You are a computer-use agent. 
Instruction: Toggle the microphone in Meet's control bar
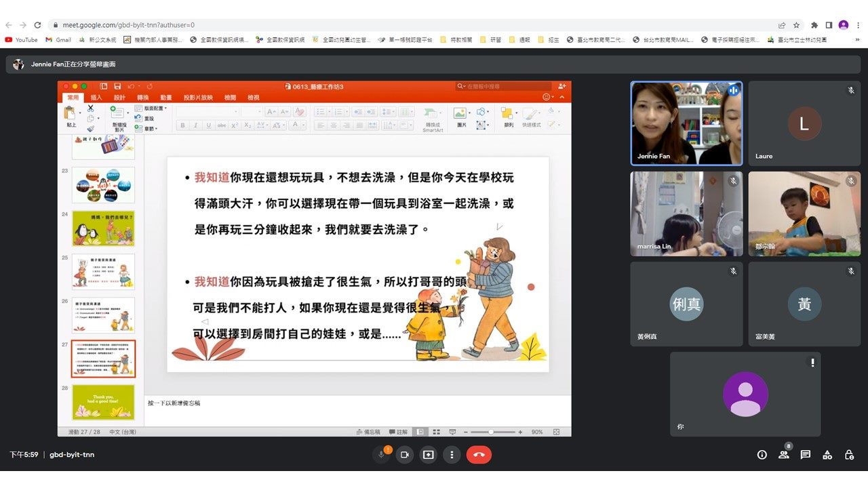381,455
